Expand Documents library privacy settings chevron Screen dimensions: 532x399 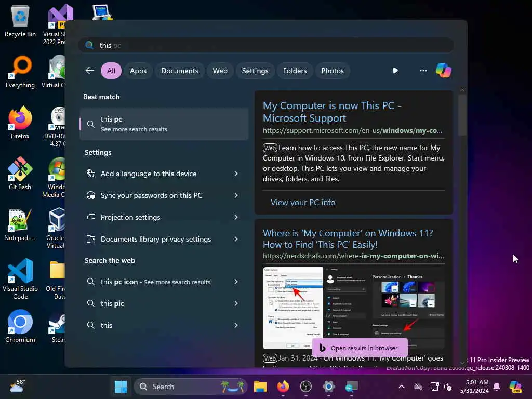coord(236,239)
